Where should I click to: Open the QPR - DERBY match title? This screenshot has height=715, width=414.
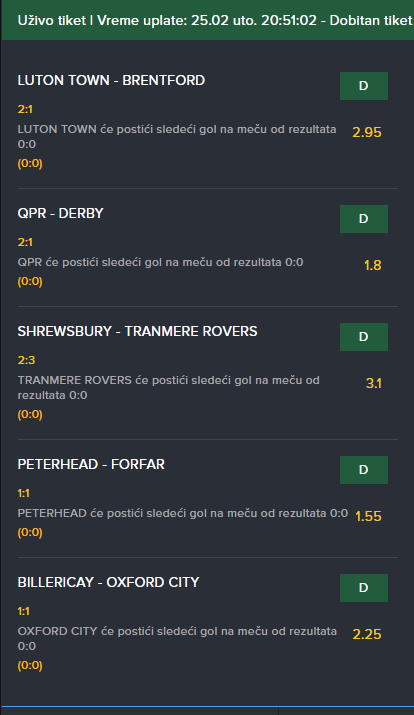[61, 213]
